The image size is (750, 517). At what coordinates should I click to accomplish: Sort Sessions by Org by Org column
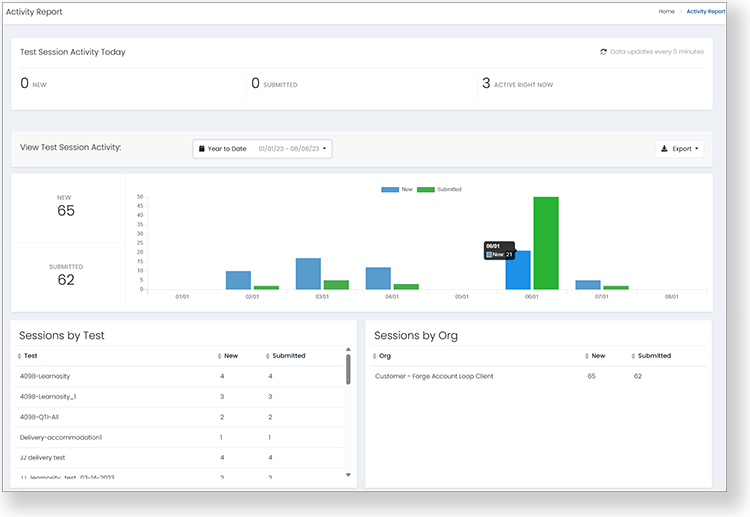click(385, 356)
